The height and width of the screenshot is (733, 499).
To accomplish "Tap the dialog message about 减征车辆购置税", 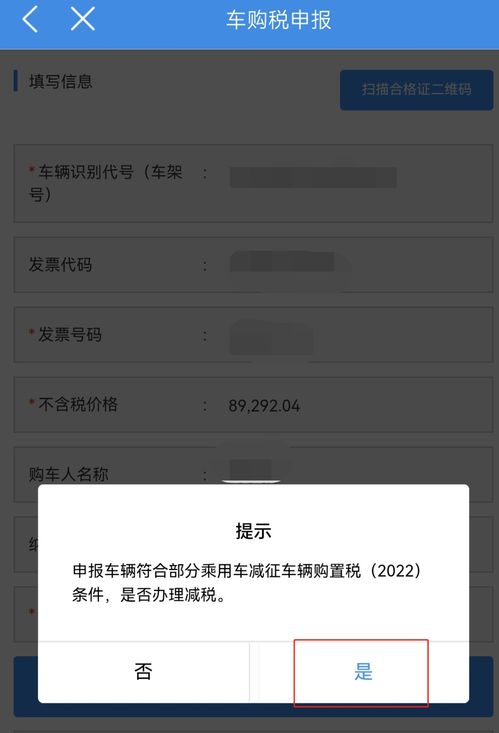I will (247, 582).
